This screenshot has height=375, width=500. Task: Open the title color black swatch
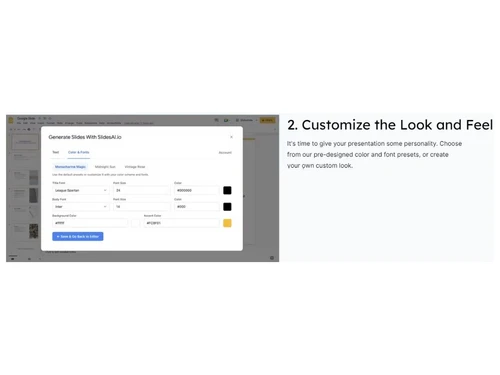227,190
